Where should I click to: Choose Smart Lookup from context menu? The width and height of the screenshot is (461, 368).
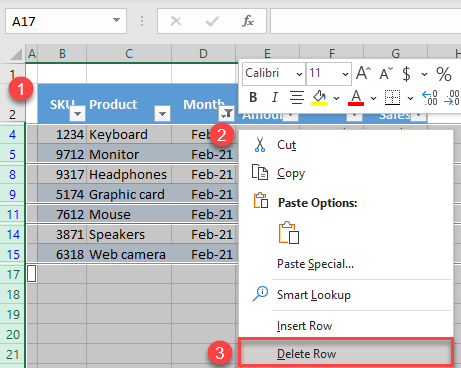point(346,295)
